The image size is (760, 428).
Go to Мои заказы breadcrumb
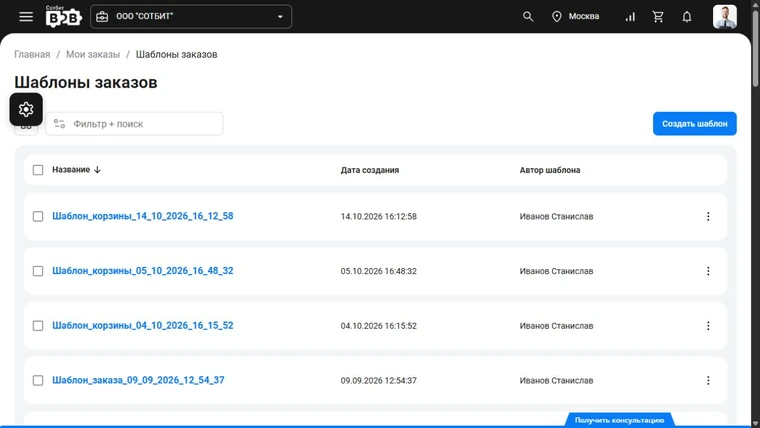tap(93, 54)
